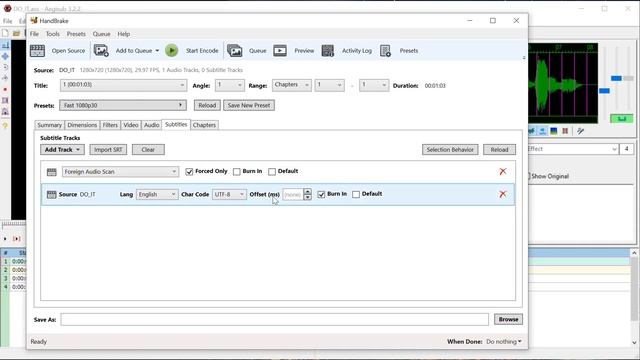
Task: Open the Queue menu in menu bar
Action: pyautogui.click(x=101, y=34)
